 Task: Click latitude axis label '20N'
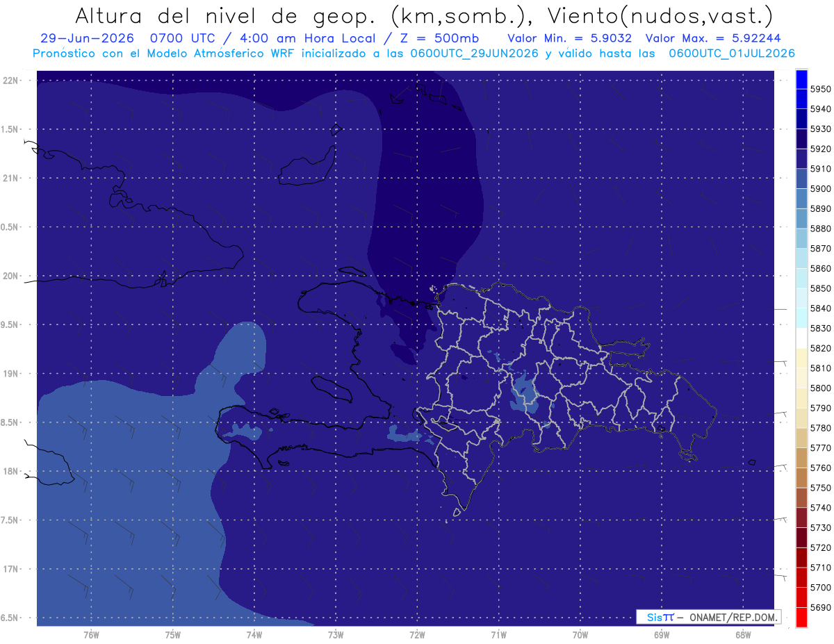pyautogui.click(x=10, y=276)
